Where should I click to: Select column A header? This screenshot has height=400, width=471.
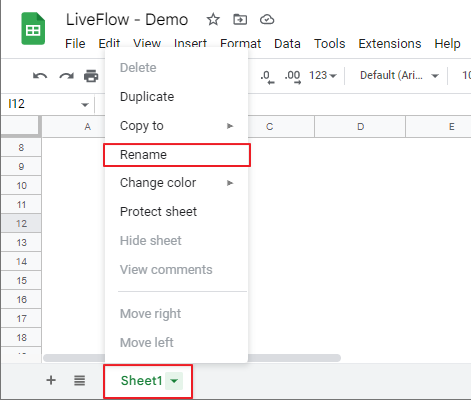73,127
